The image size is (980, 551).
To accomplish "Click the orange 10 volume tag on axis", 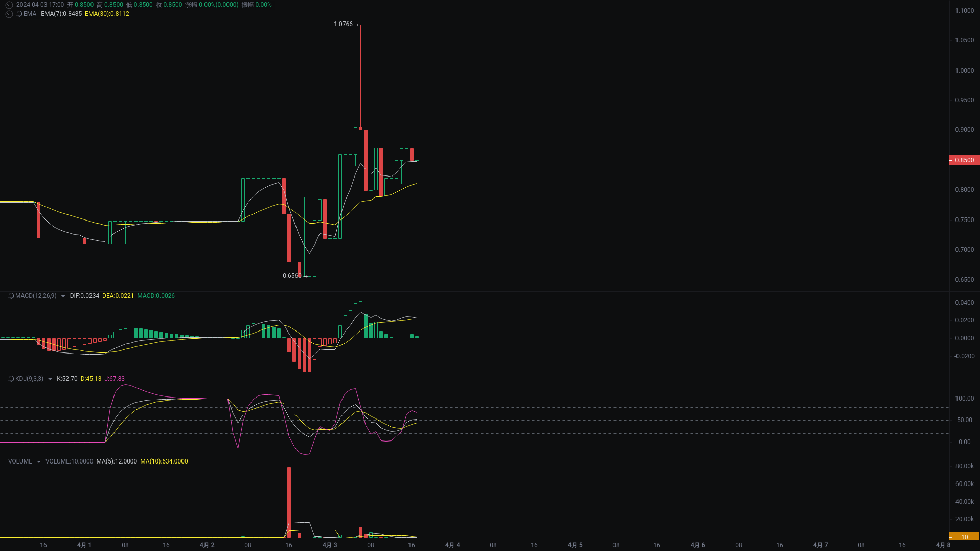I will tap(964, 537).
